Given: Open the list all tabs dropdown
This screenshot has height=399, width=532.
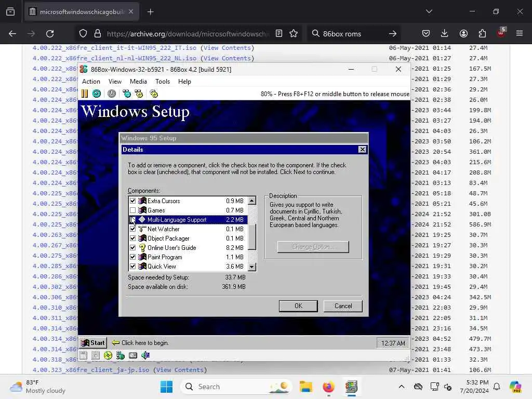Looking at the screenshot, I should point(429,11).
